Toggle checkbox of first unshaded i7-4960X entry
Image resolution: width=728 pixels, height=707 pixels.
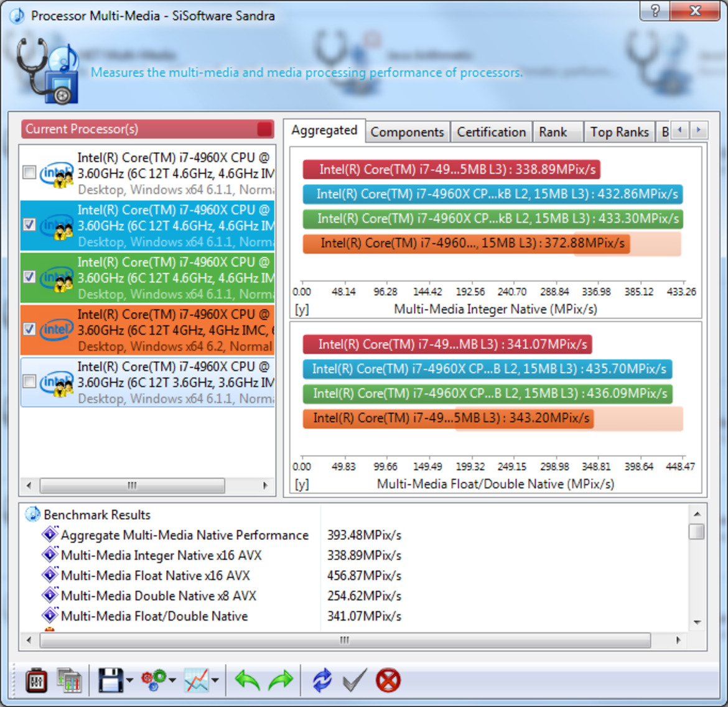29,173
